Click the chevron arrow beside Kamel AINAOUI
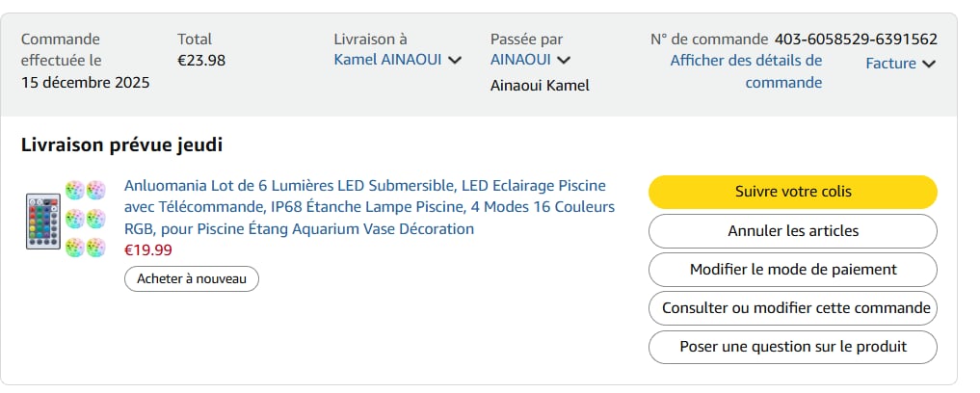 [455, 61]
